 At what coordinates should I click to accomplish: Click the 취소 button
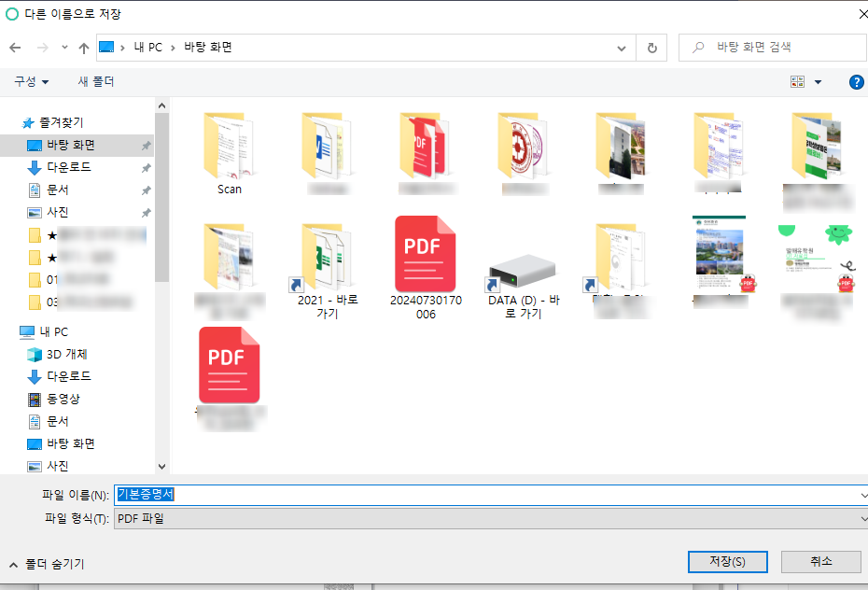pyautogui.click(x=821, y=562)
